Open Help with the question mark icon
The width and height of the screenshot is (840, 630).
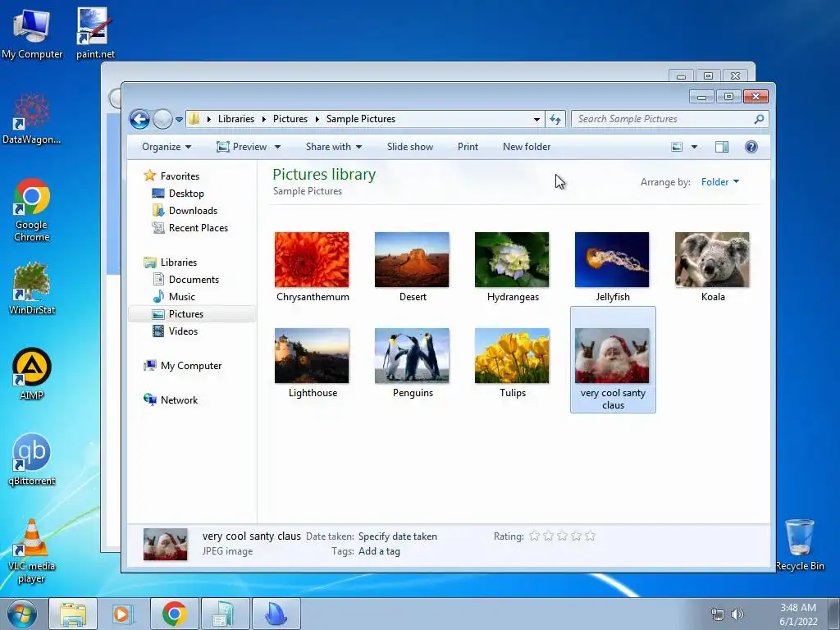751,147
